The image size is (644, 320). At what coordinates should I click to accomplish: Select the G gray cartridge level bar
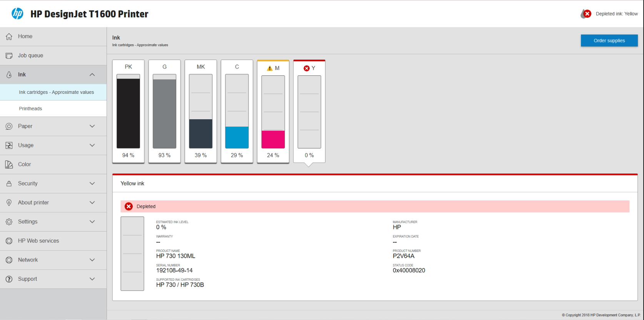pyautogui.click(x=164, y=111)
